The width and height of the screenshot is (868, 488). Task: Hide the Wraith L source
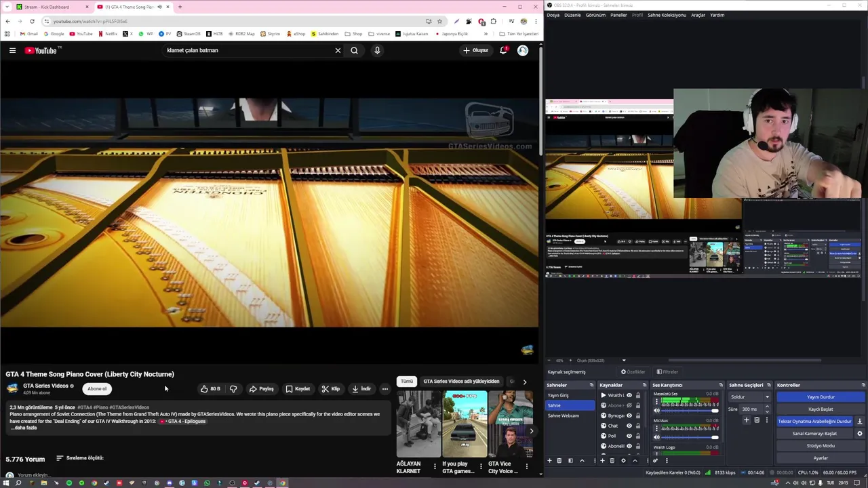point(629,395)
